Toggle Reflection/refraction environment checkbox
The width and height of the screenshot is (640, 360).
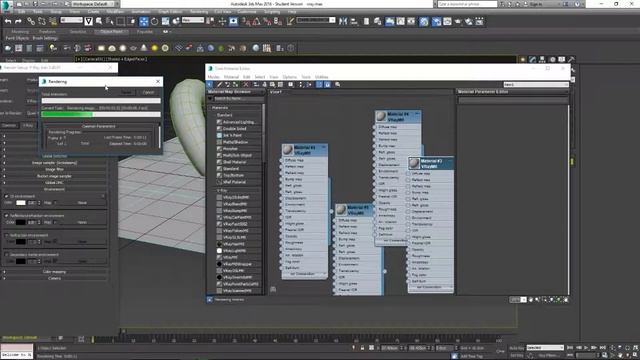pos(6,216)
